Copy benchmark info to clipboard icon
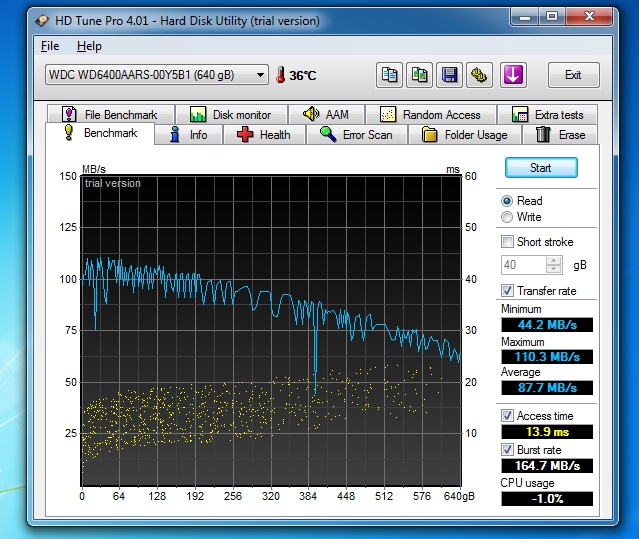The image size is (639, 539). tap(389, 75)
